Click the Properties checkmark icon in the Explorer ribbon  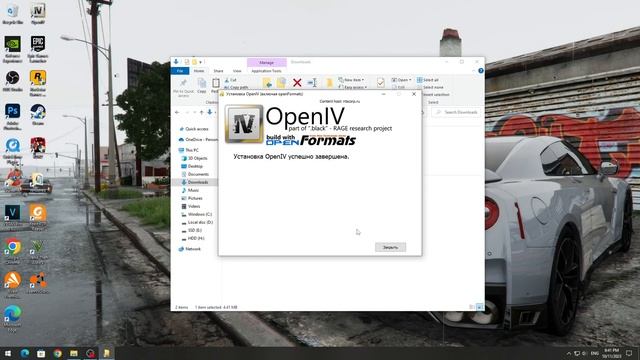click(x=380, y=83)
